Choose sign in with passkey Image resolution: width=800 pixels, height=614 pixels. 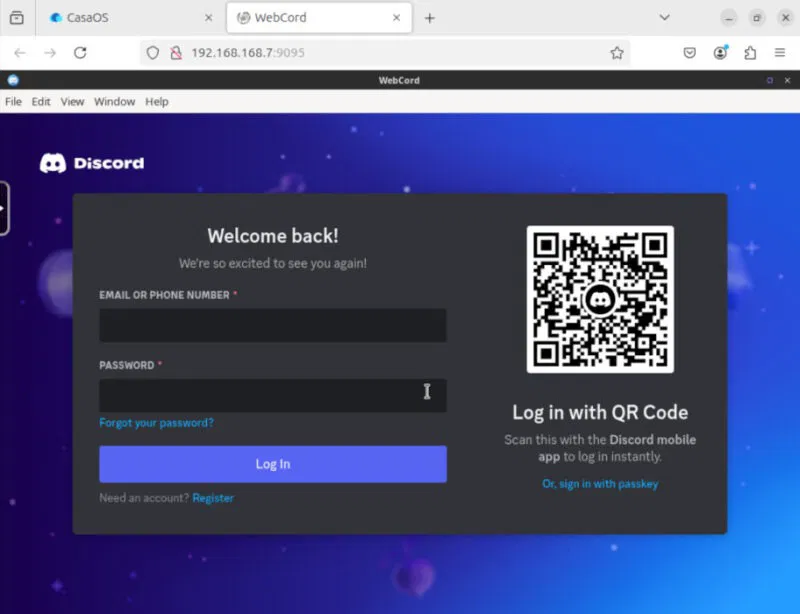(600, 483)
